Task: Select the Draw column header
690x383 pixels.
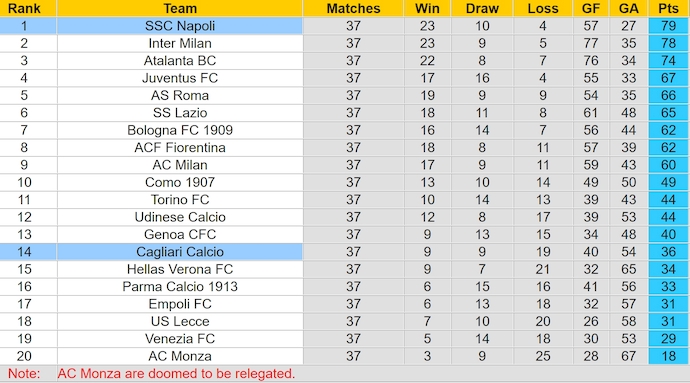Action: (482, 8)
